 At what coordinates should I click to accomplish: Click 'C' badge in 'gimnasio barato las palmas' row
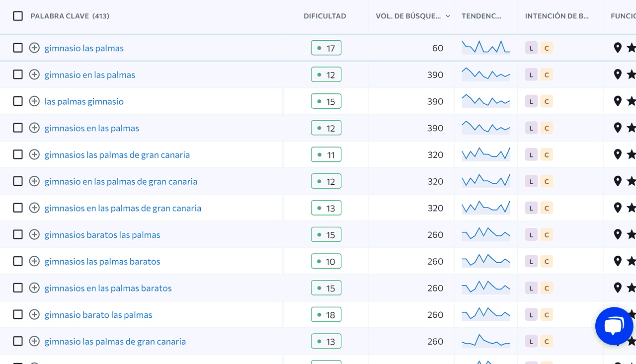(x=547, y=315)
